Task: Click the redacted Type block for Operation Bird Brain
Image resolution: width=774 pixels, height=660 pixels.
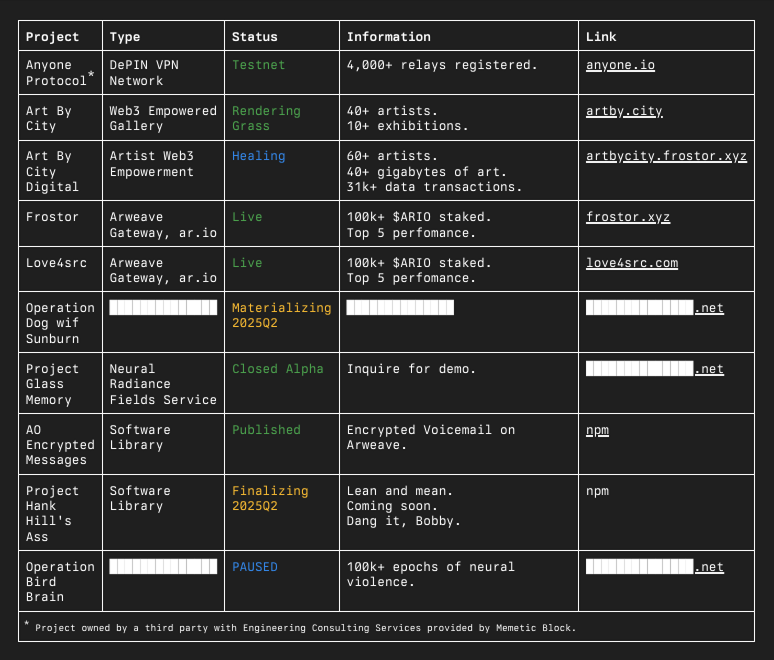Action: click(163, 567)
